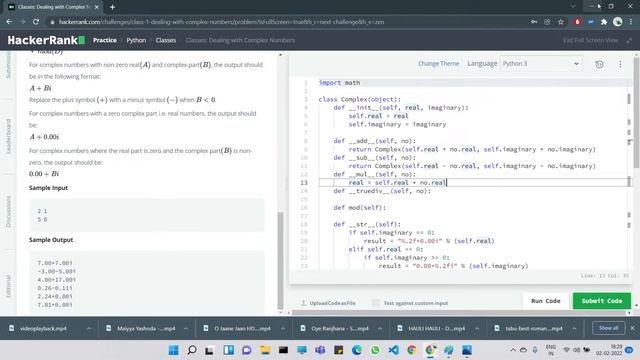Open File Explorer from taskbar

[x=265, y=350]
